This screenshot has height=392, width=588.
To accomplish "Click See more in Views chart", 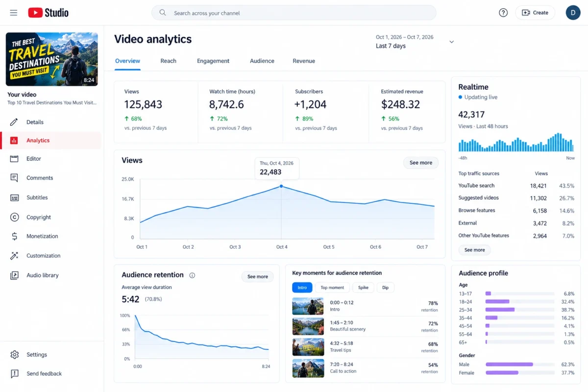I will (x=421, y=163).
